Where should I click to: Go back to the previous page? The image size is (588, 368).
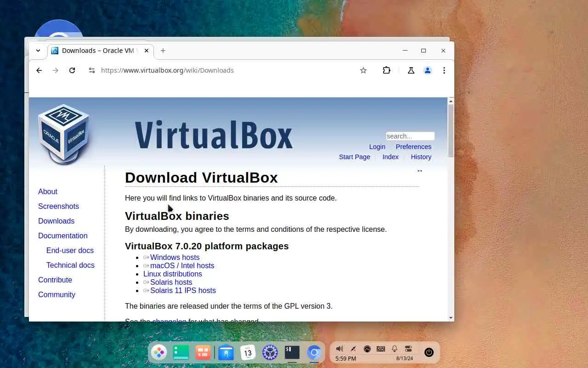[x=39, y=70]
